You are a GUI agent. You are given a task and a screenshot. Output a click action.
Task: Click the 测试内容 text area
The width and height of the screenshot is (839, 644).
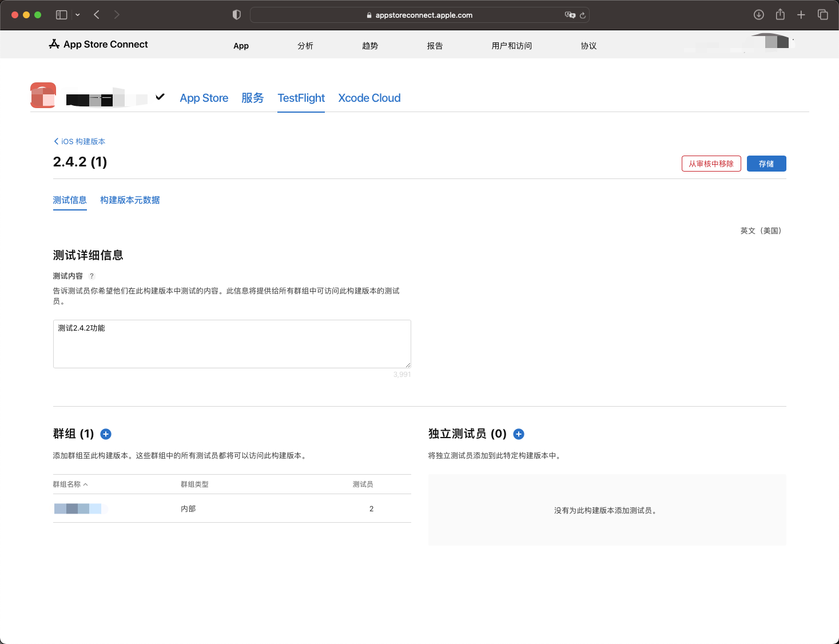(232, 344)
